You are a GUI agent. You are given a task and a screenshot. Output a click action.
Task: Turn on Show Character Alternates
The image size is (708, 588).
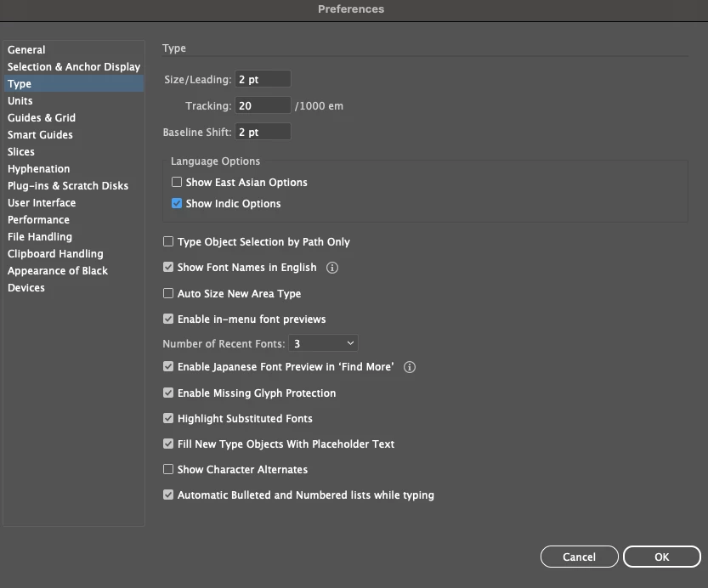tap(168, 470)
